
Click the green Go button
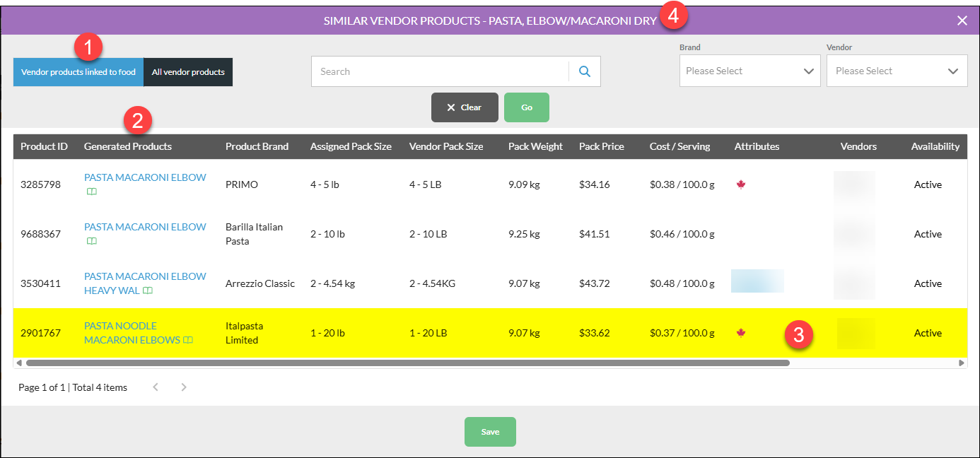(527, 107)
